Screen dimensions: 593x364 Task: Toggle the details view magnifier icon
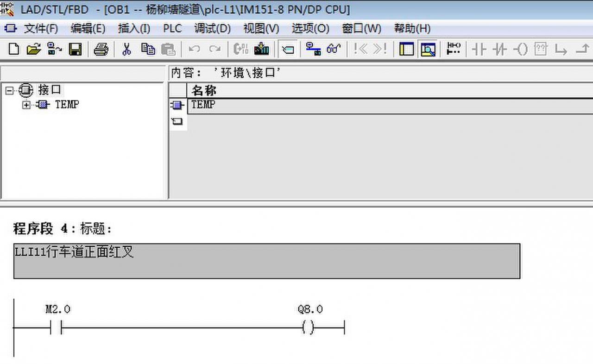click(428, 50)
